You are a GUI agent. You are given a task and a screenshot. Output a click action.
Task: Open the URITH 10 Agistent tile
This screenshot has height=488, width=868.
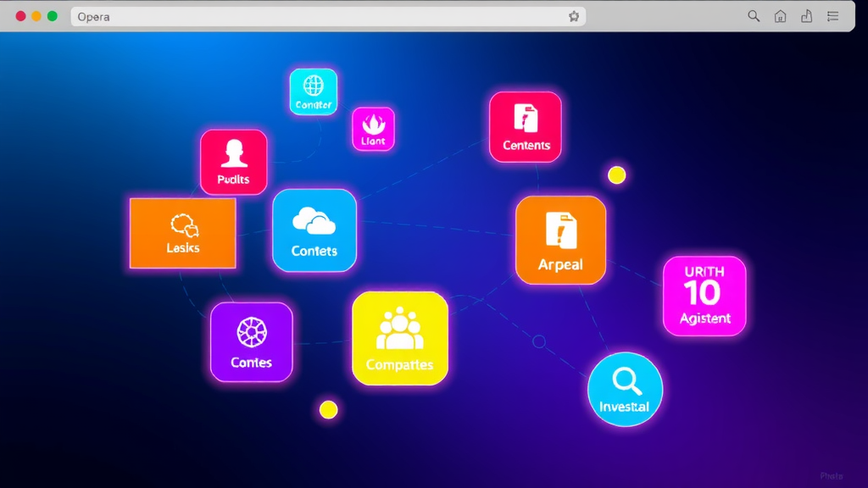coord(704,296)
